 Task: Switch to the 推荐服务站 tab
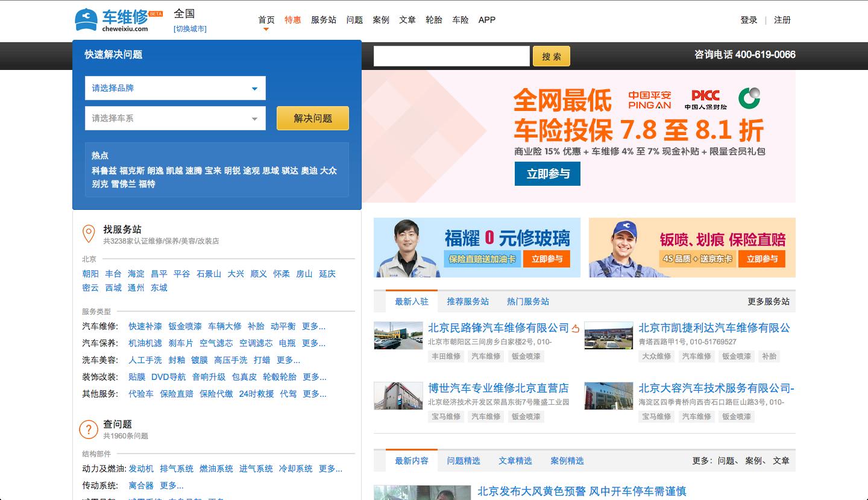tap(468, 302)
